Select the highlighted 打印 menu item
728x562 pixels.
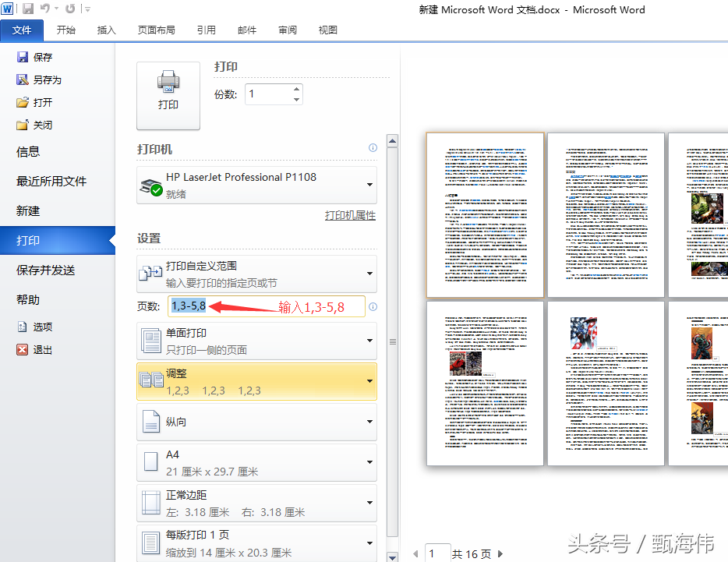(57, 240)
